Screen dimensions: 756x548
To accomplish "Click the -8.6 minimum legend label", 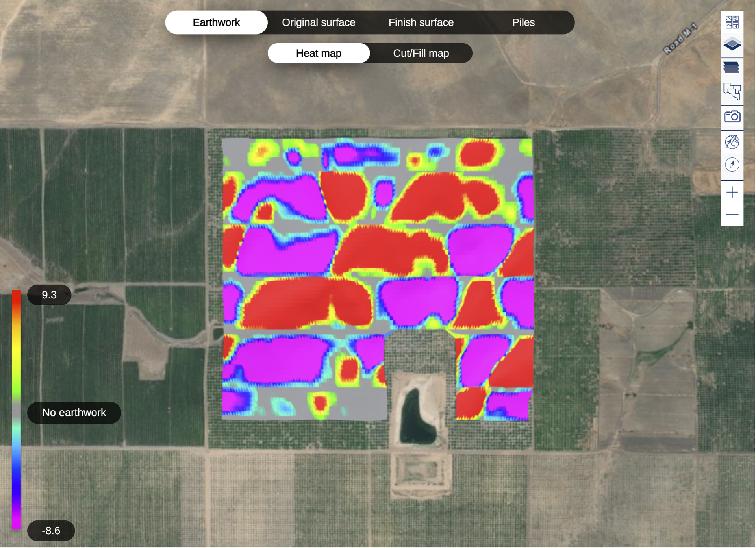I will (51, 531).
